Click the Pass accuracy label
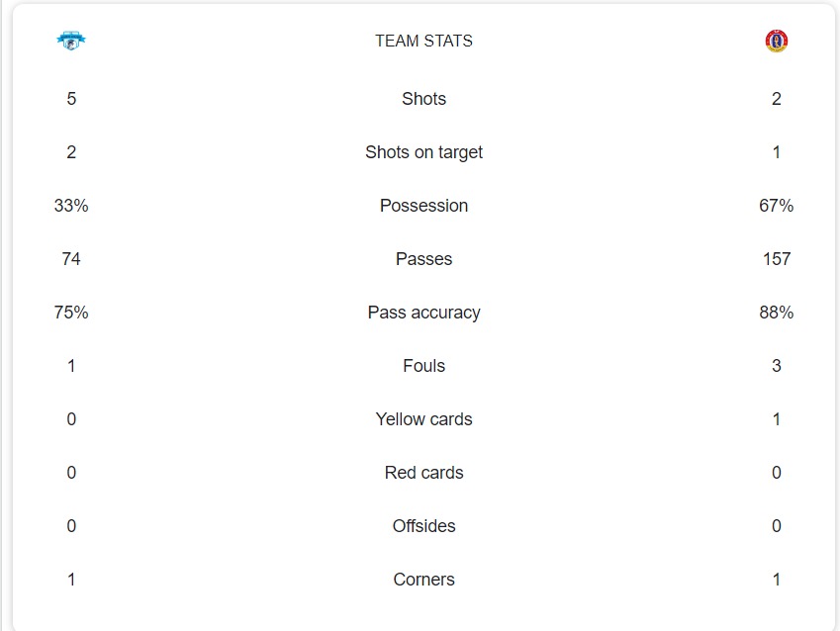 pyautogui.click(x=423, y=313)
